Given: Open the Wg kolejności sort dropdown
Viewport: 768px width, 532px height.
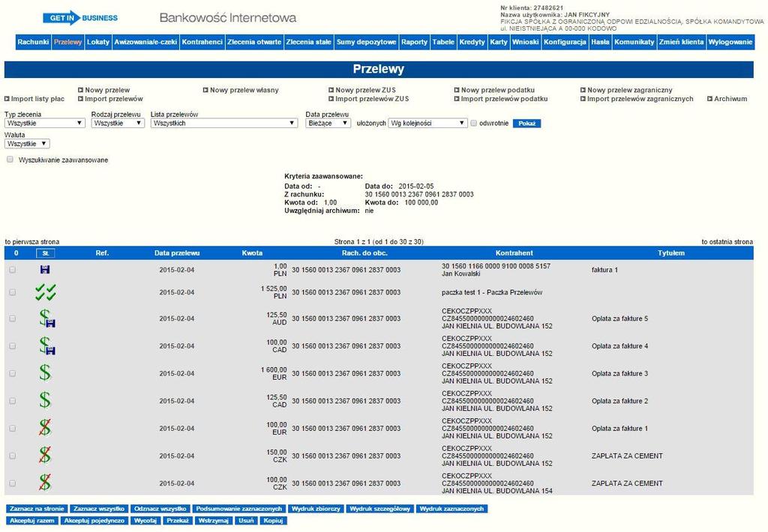Looking at the screenshot, I should (x=428, y=124).
